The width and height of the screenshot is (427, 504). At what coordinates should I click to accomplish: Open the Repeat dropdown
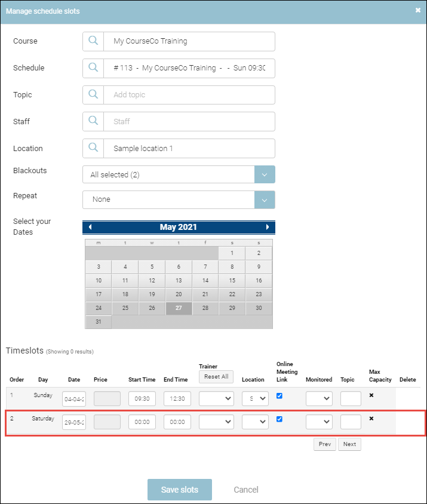click(265, 199)
